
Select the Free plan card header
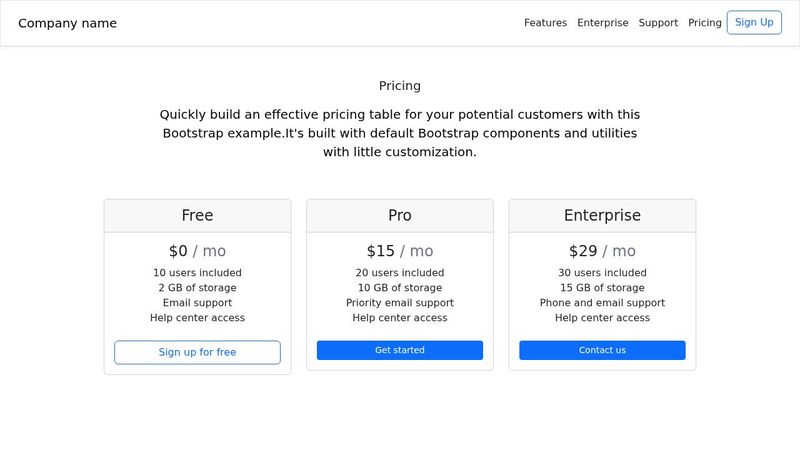coord(197,215)
